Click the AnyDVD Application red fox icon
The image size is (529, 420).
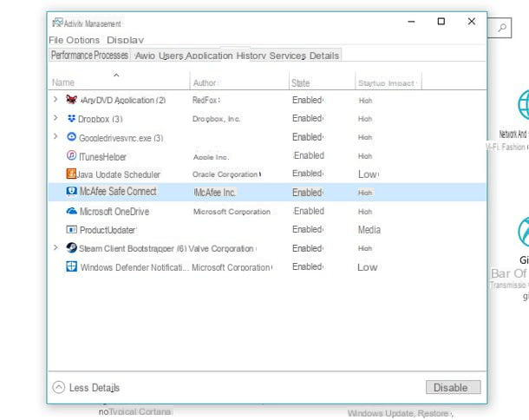tap(71, 99)
